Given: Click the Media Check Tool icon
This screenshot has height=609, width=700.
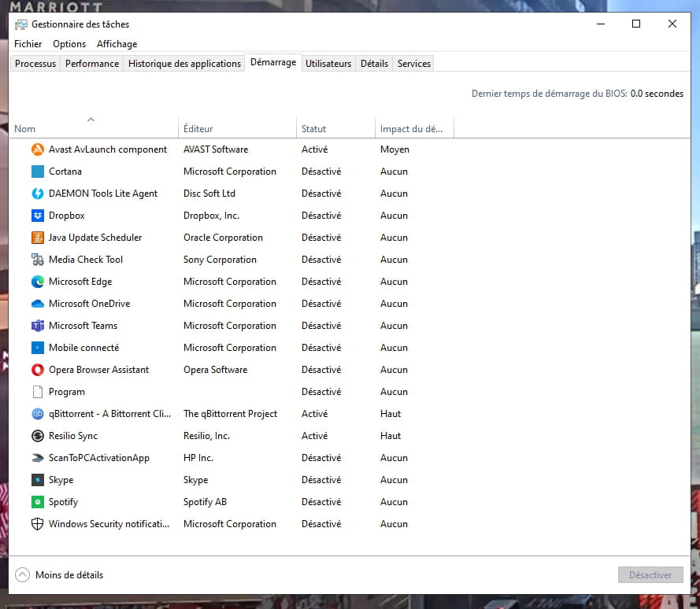Looking at the screenshot, I should click(38, 259).
